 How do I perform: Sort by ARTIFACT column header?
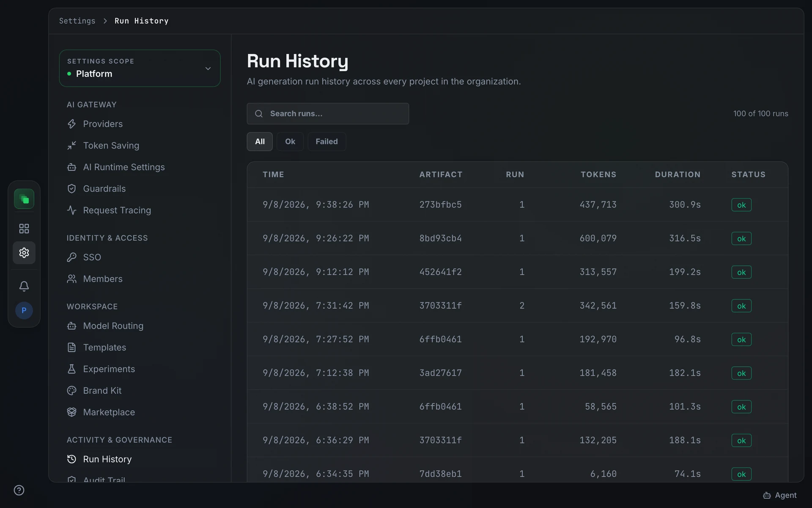[441, 174]
